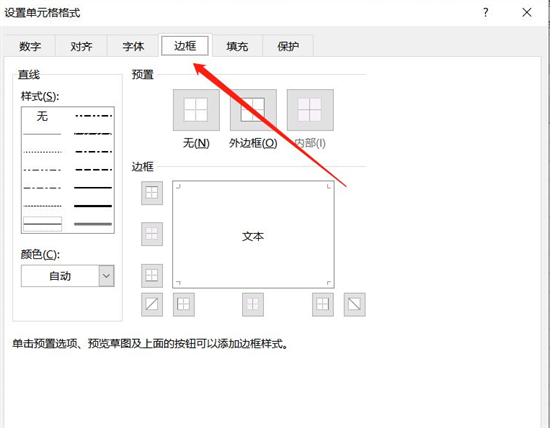Select the double-line border style

[x=42, y=224]
